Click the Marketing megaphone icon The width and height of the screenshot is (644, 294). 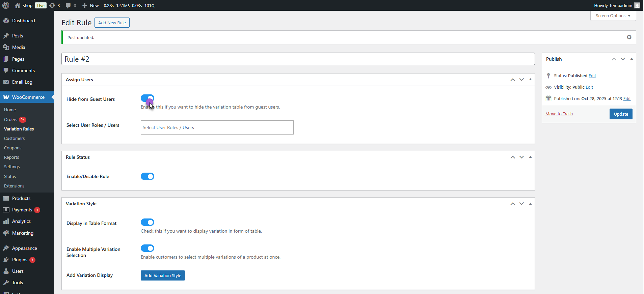tap(6, 233)
